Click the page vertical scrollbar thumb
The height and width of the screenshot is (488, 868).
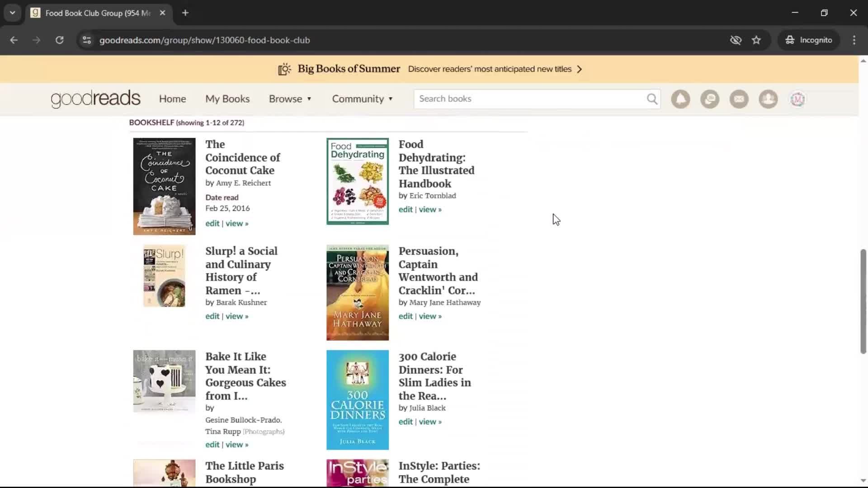click(863, 301)
